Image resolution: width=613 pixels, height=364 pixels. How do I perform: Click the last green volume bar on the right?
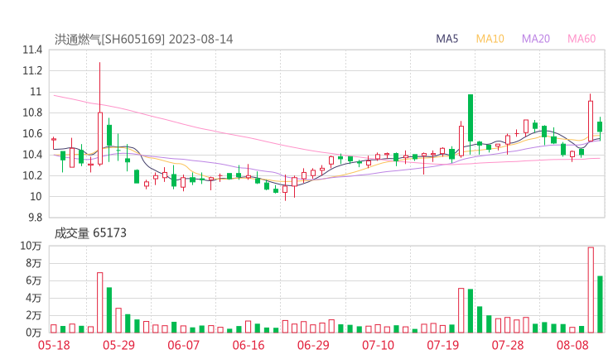click(x=600, y=304)
